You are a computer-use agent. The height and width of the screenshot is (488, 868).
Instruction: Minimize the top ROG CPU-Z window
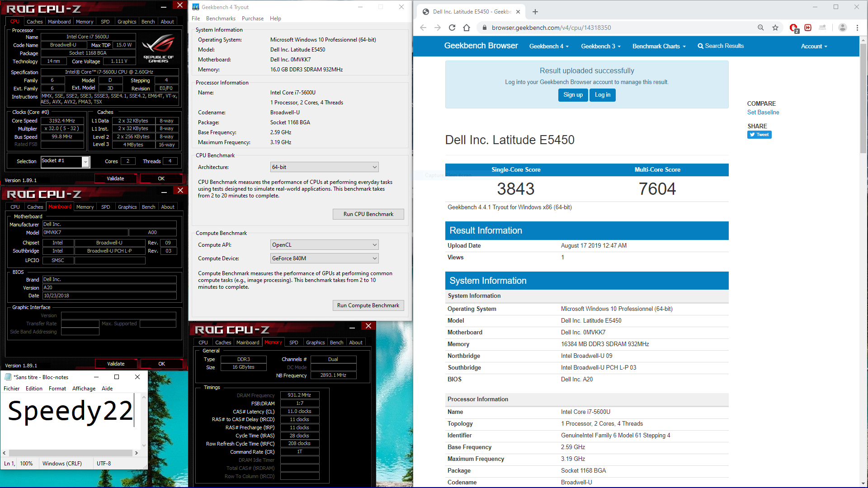pos(164,6)
